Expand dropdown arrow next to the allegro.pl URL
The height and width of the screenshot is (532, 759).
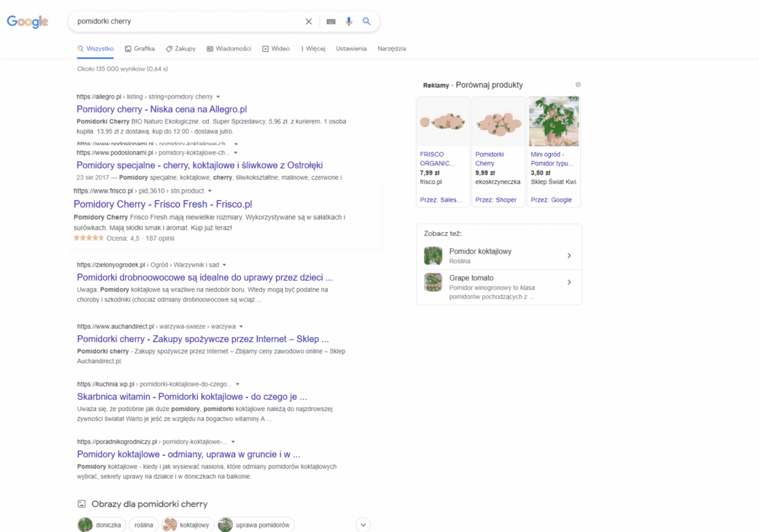tap(218, 97)
